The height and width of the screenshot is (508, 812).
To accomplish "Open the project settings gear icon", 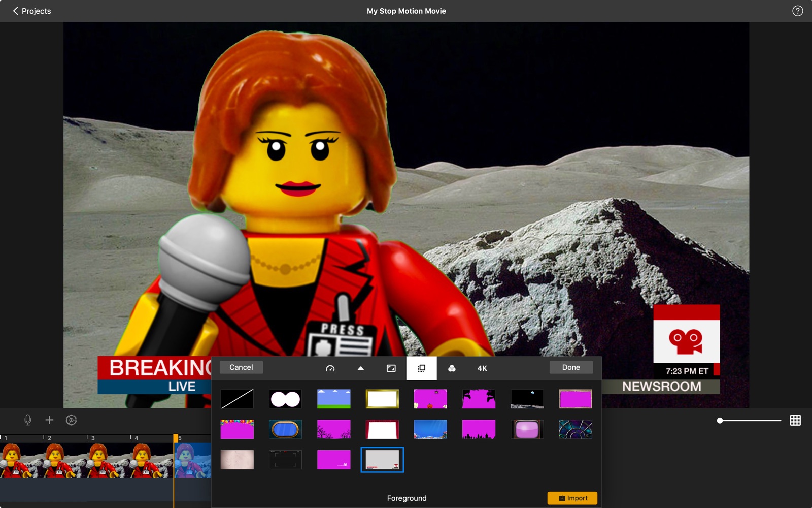I will [x=72, y=420].
